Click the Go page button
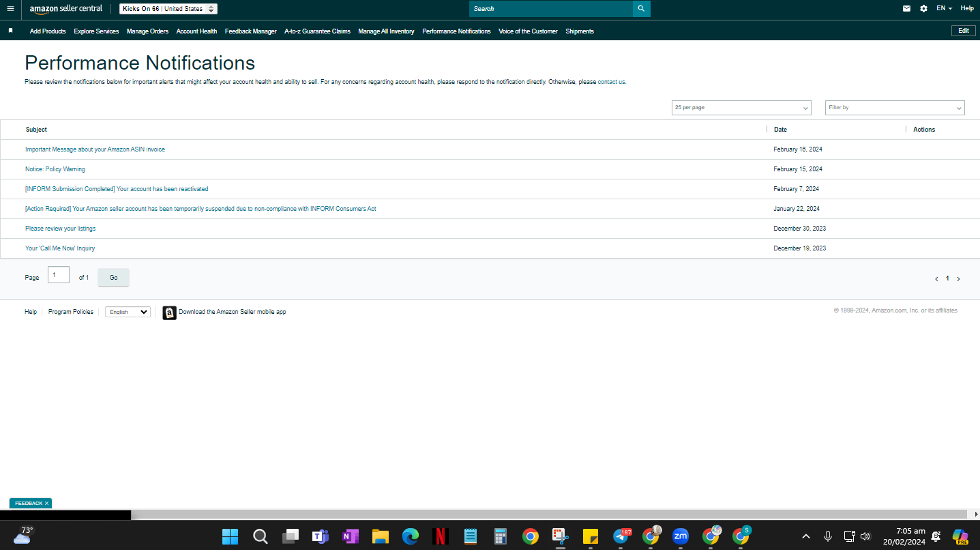Screen dimensions: 980x550 pos(113,278)
